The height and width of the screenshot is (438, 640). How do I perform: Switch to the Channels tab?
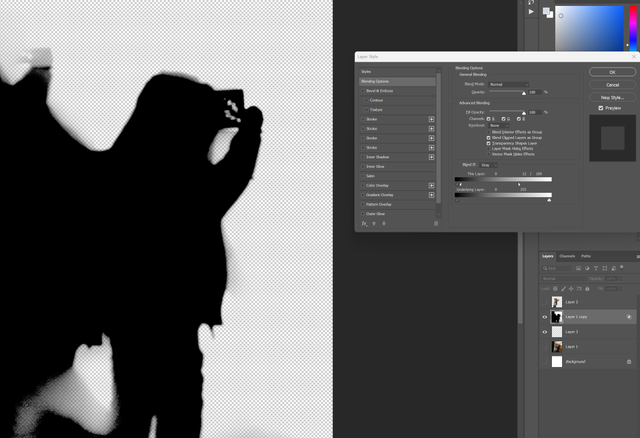[x=567, y=256]
